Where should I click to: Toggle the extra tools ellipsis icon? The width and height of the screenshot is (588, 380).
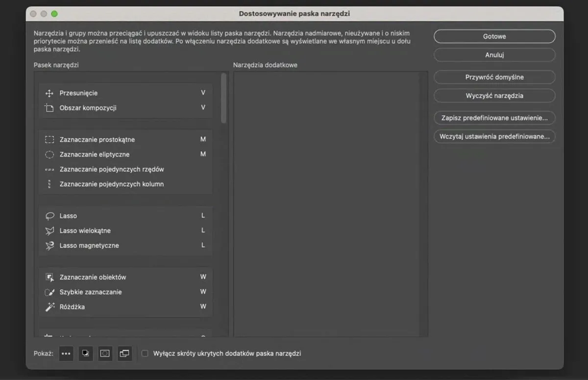point(66,353)
